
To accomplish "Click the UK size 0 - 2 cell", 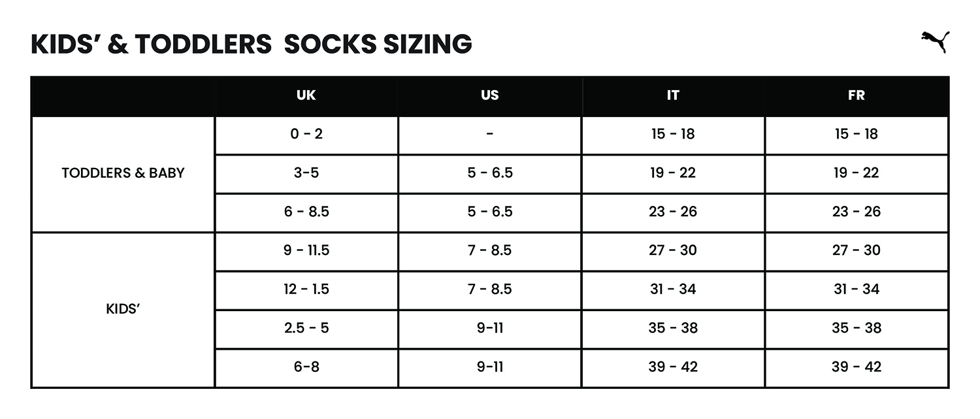I will [x=306, y=134].
